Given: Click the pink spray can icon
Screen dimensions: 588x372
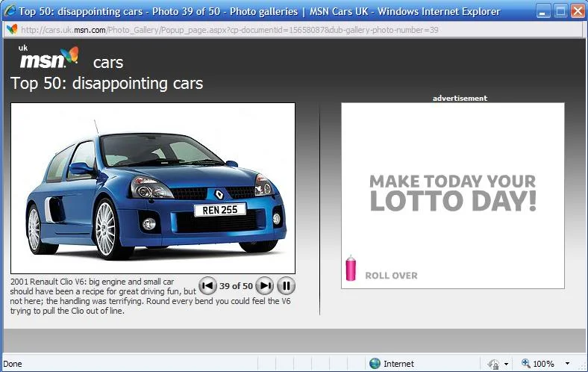Looking at the screenshot, I should pyautogui.click(x=351, y=268).
